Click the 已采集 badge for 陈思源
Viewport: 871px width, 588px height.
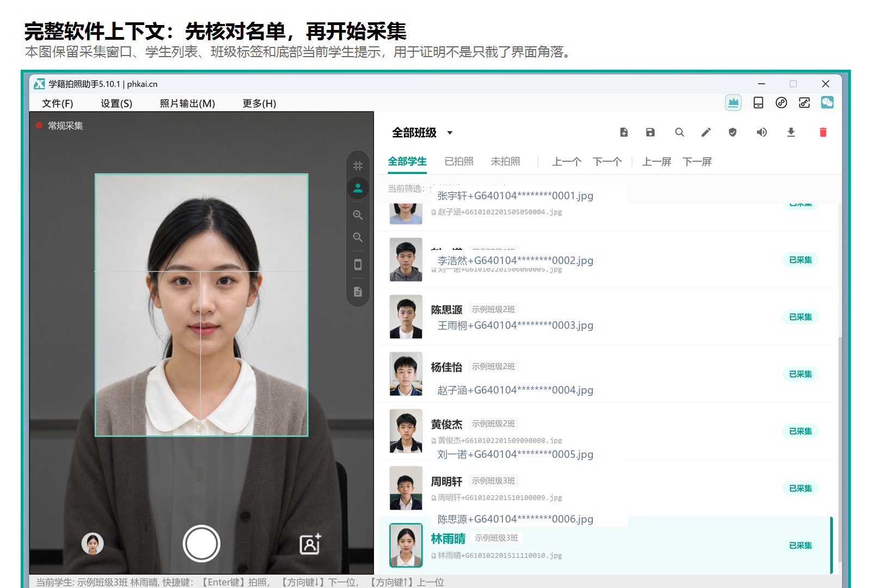pyautogui.click(x=800, y=317)
